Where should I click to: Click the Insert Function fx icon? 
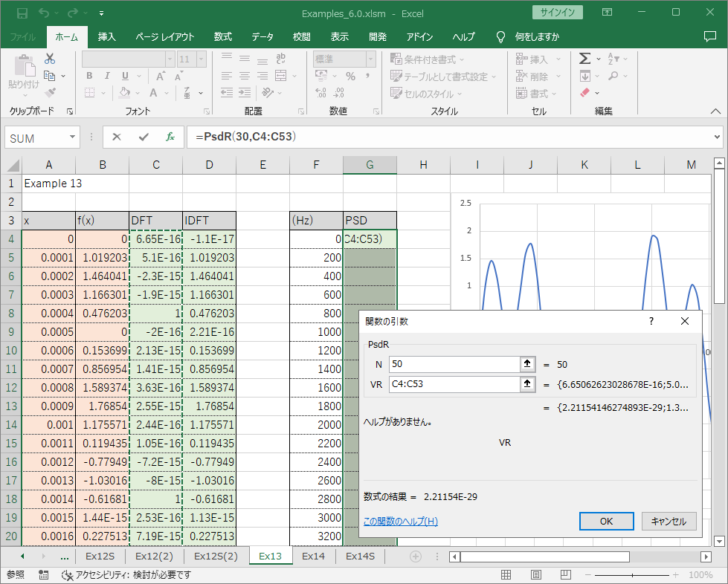170,137
